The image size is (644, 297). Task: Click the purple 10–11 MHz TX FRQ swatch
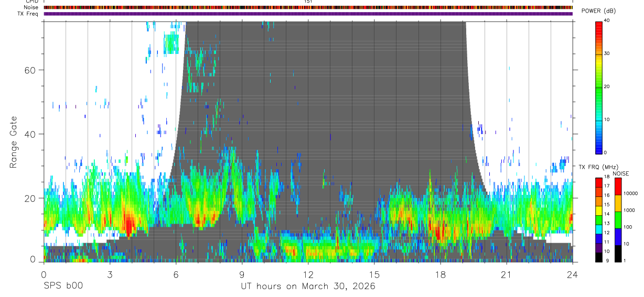coord(599,248)
